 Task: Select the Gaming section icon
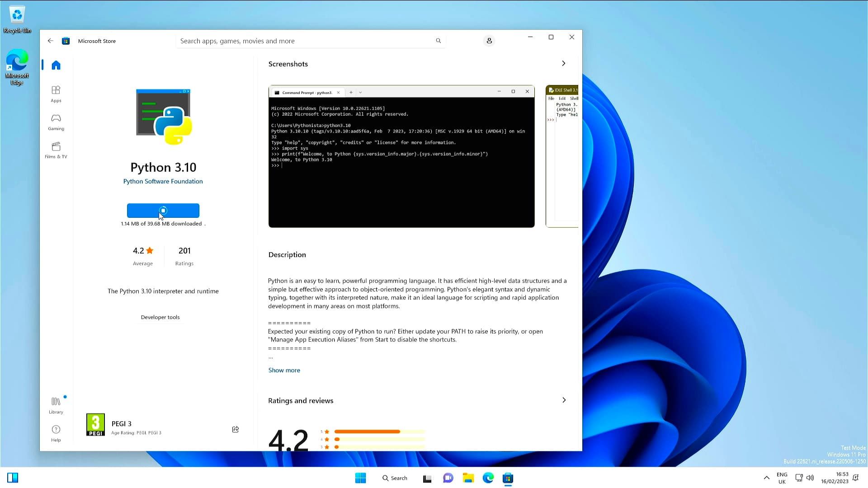click(56, 122)
